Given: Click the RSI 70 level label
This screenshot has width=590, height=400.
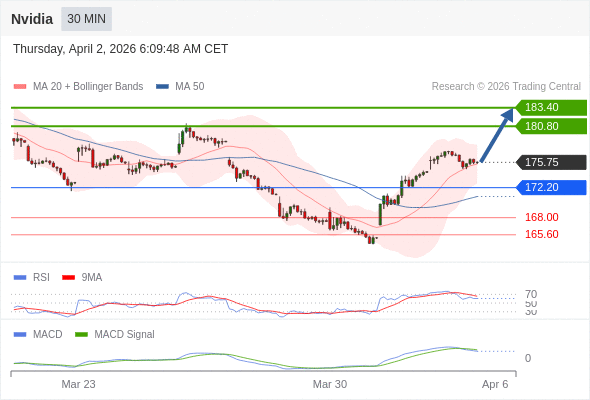Looking at the screenshot, I should click(x=531, y=294).
